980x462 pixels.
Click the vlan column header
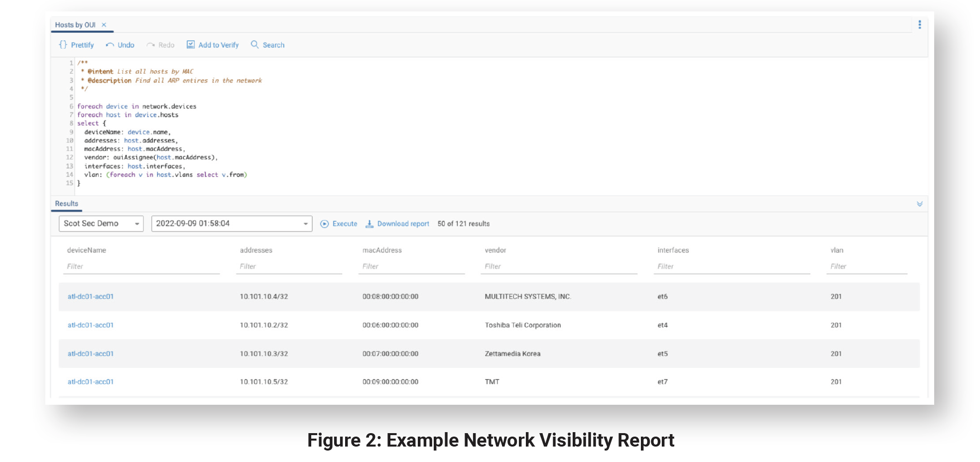coord(837,250)
